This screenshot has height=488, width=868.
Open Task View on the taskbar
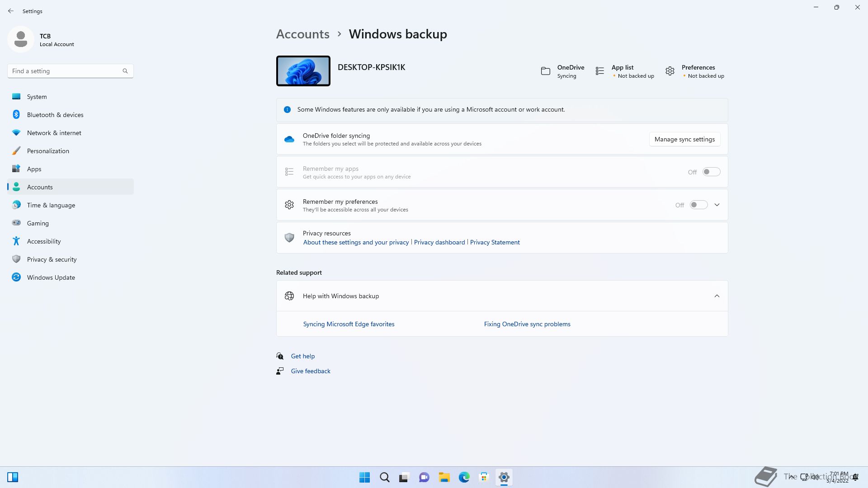(x=404, y=477)
